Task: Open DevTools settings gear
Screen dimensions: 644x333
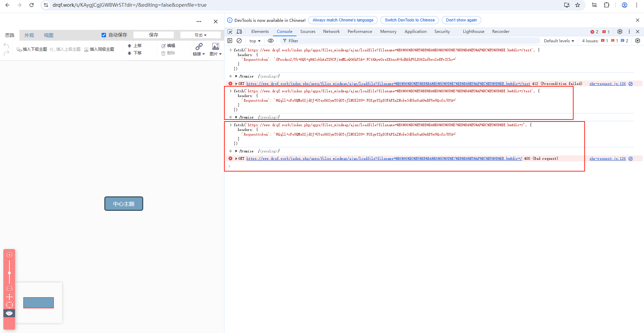Action: [x=620, y=32]
